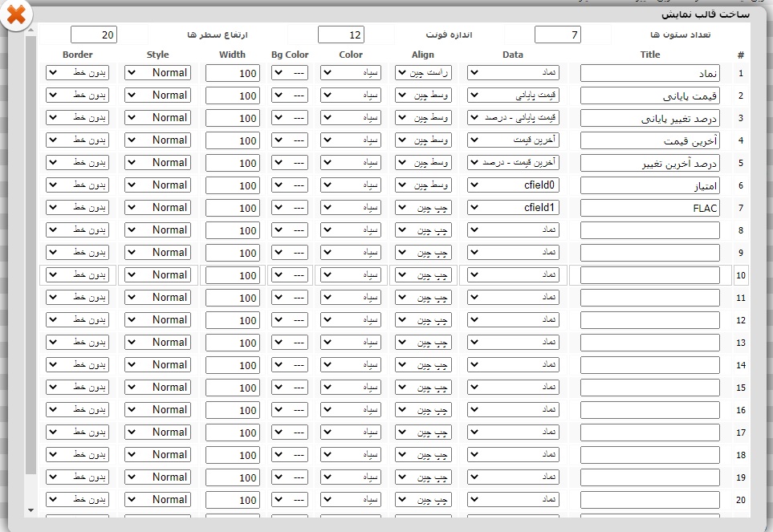
Task: Open the Align dropdown in row 1
Action: pos(423,72)
